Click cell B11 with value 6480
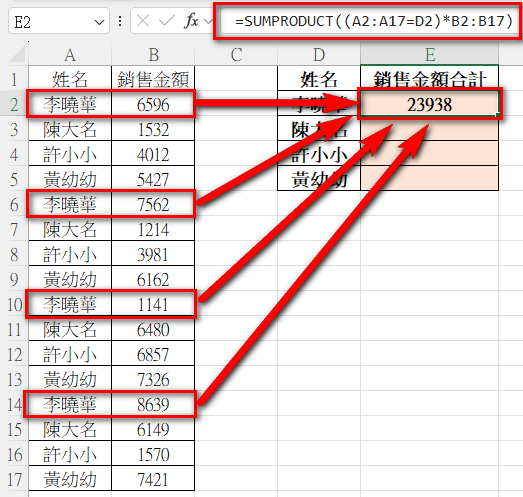Viewport: 523px width, 497px height. (x=153, y=329)
